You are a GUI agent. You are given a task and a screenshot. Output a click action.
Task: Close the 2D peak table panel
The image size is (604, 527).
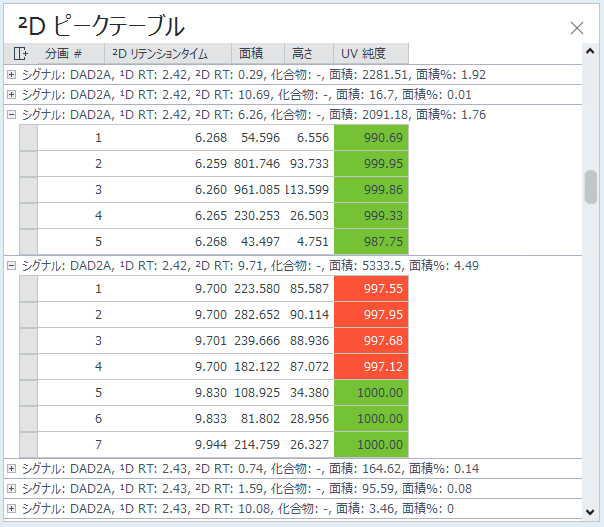click(577, 28)
